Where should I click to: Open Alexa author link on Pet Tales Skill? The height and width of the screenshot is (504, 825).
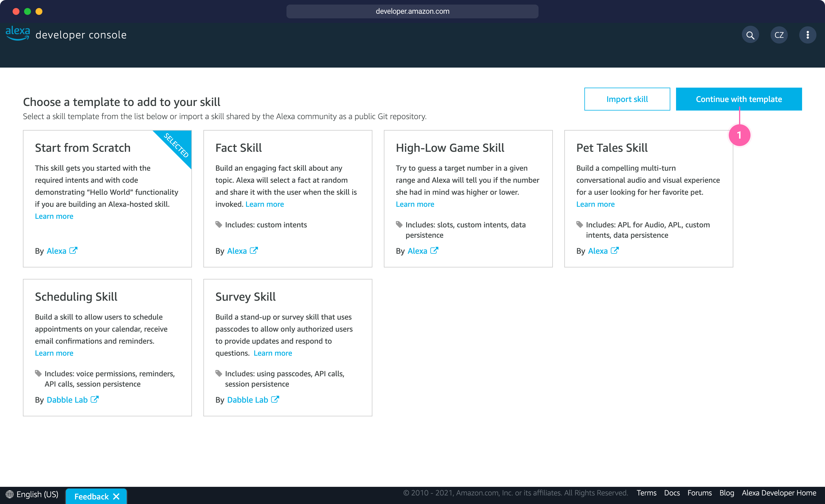tap(598, 251)
